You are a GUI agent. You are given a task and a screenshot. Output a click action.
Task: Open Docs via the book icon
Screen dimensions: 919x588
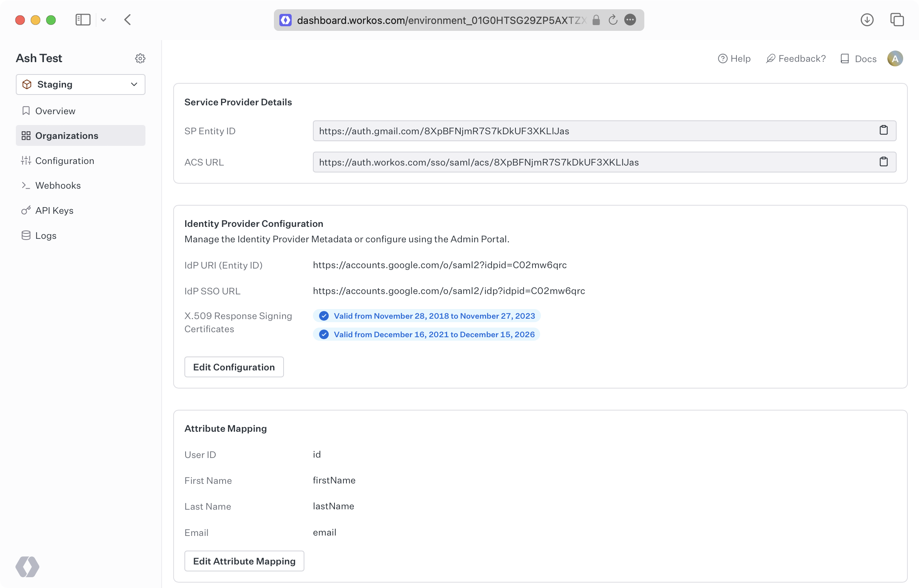point(845,58)
